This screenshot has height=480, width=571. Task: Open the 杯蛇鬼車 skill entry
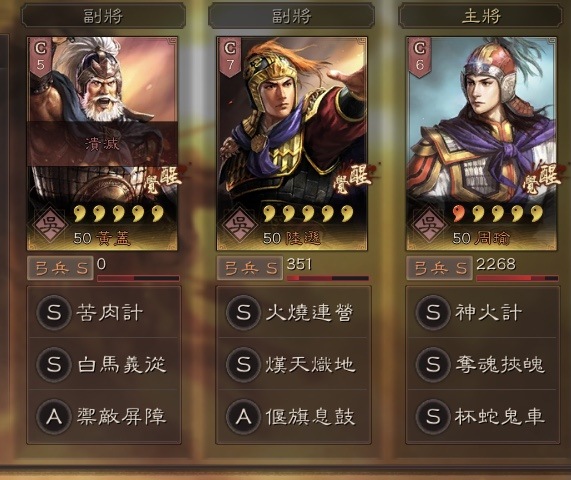tap(483, 416)
